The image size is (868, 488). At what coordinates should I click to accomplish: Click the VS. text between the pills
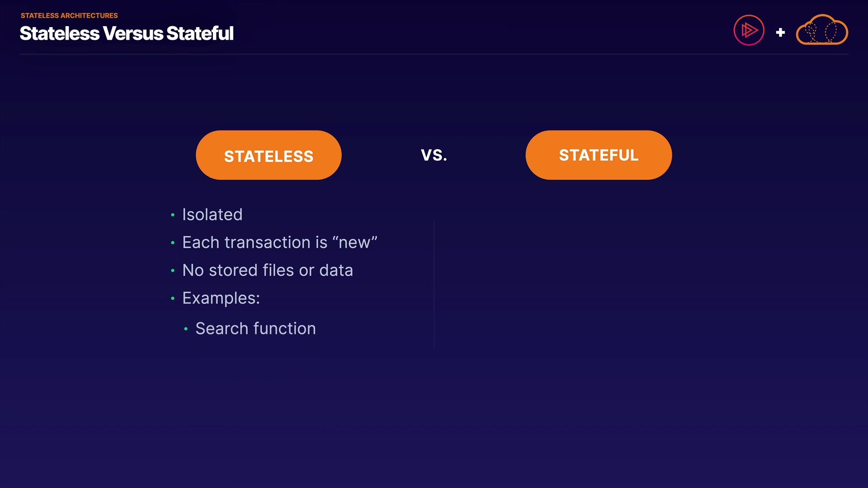[434, 155]
